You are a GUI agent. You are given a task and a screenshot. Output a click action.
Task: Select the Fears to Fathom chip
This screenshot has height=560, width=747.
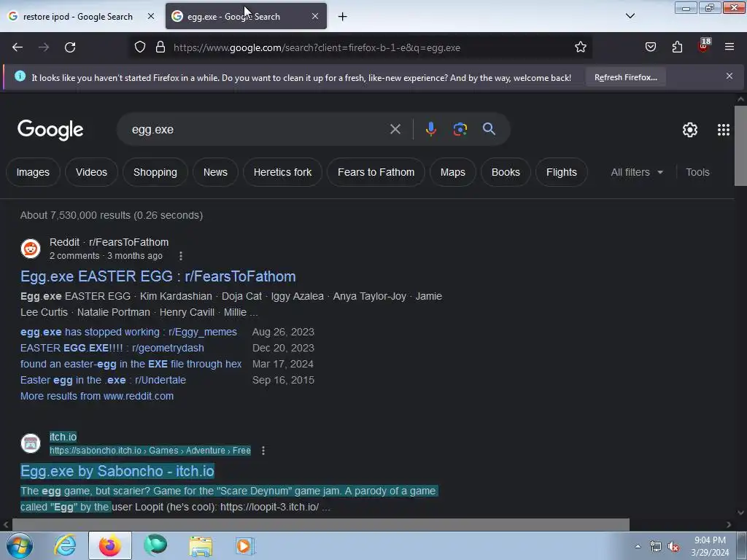tap(376, 172)
